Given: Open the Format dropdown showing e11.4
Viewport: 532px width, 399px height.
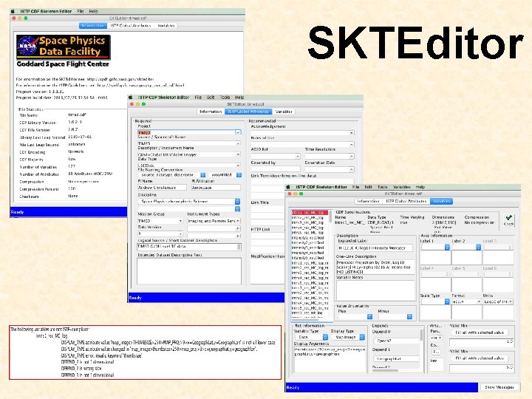Looking at the screenshot, I should [x=466, y=301].
